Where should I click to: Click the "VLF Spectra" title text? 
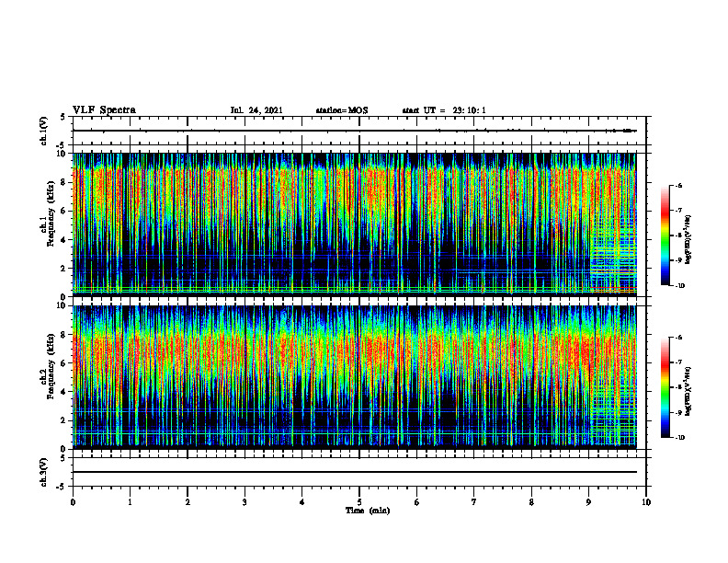[x=104, y=110]
